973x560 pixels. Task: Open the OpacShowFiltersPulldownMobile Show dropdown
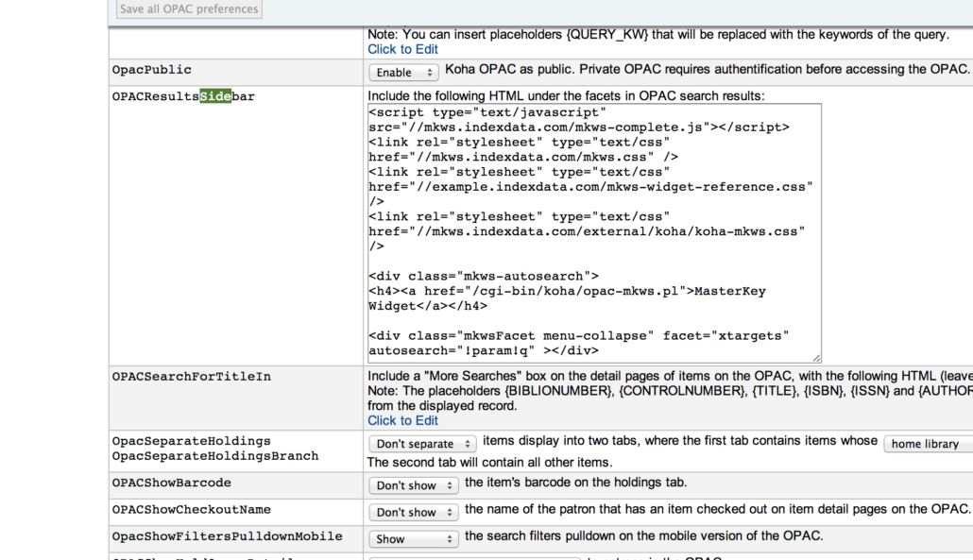(x=414, y=539)
